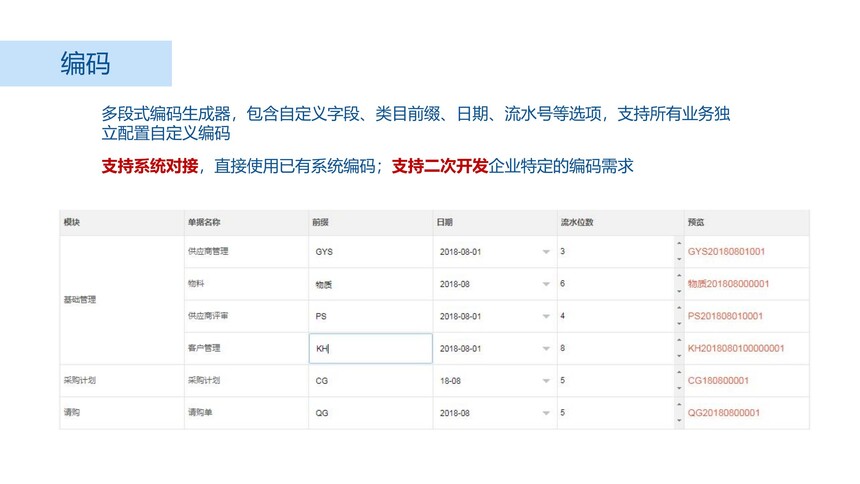Open date dropdown in 客户管理 row
Screen dimensions: 860x484
click(x=546, y=348)
